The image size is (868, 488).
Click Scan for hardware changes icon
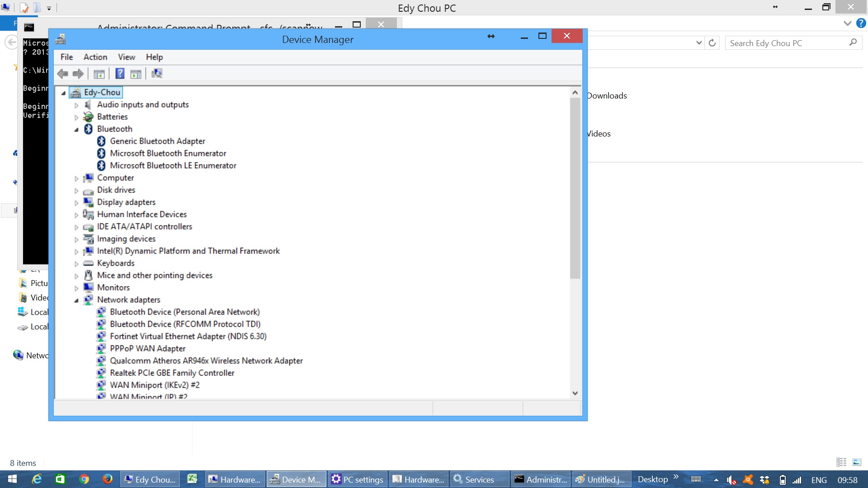(x=157, y=73)
